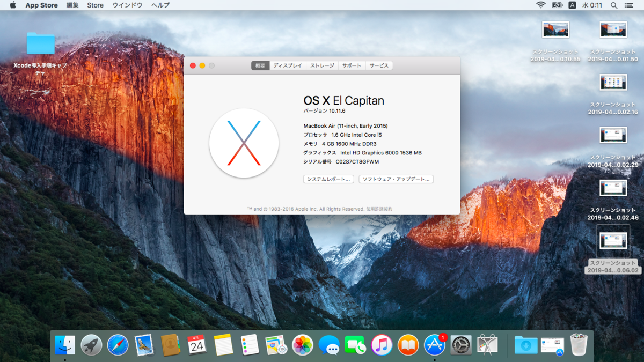Open FaceTime green camera icon
Viewport: 644px width, 362px height.
pyautogui.click(x=355, y=345)
